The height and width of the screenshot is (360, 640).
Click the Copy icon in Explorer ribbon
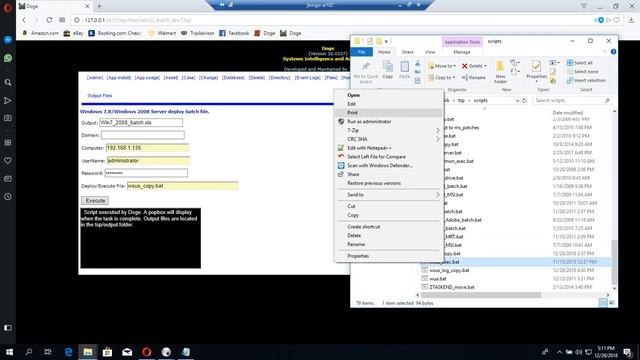click(388, 69)
